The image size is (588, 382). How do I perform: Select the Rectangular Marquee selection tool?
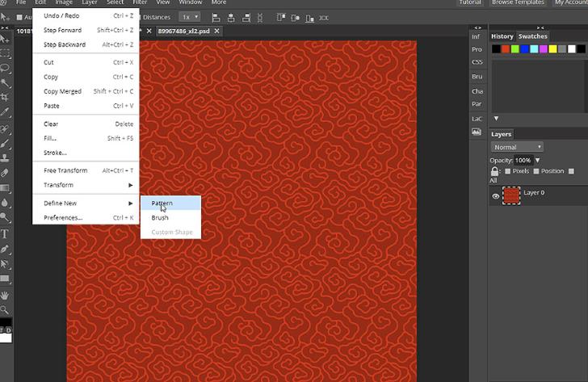point(5,53)
